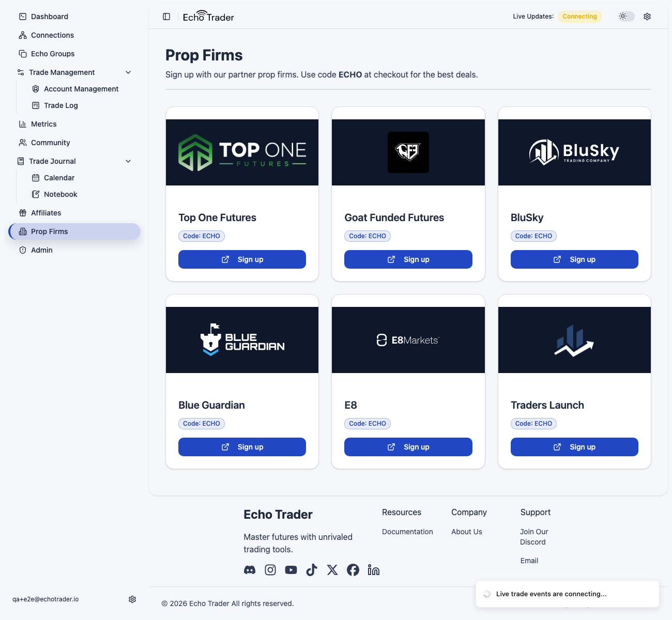
Task: Click the BluSky Trading Company logo
Action: point(574,152)
